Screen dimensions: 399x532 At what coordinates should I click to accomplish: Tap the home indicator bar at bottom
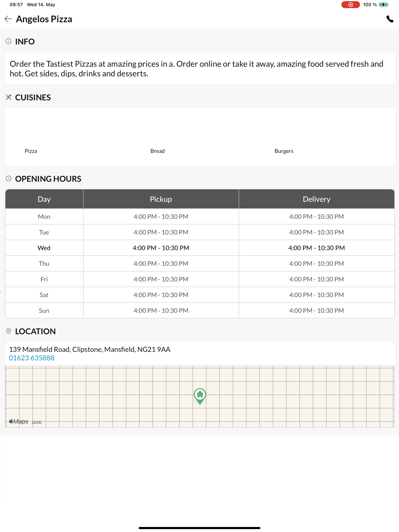199,528
